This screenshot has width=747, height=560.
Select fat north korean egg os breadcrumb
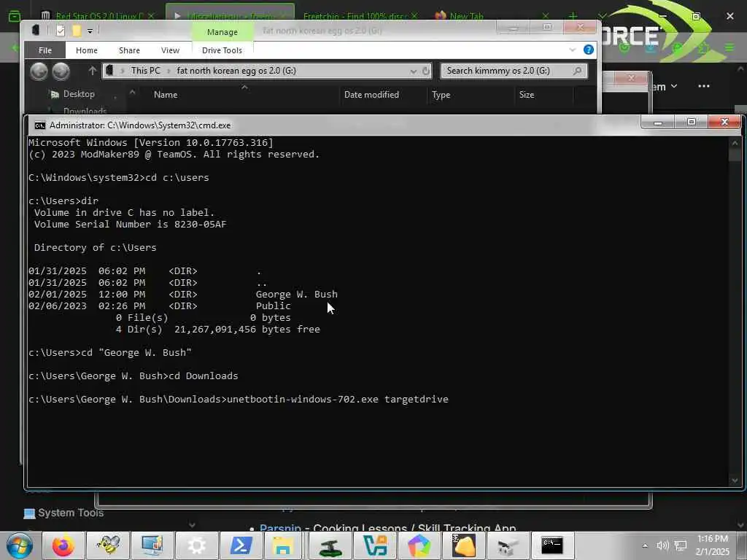236,71
